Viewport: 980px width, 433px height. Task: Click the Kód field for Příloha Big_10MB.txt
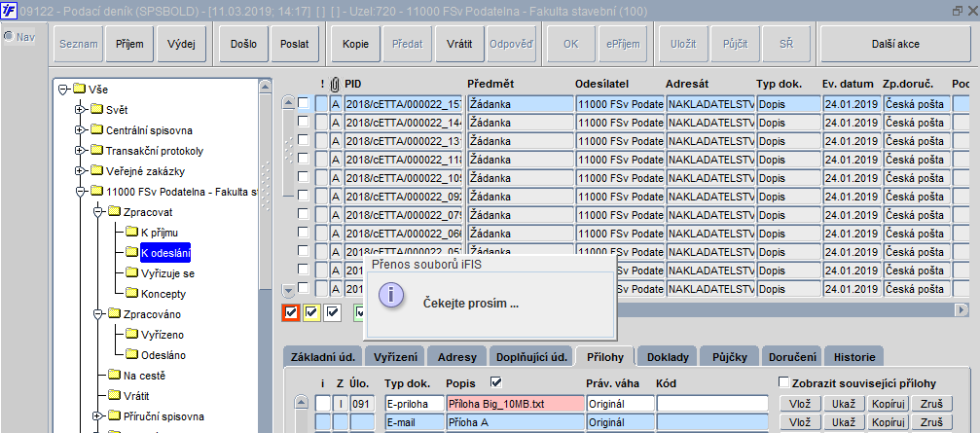[x=711, y=404]
